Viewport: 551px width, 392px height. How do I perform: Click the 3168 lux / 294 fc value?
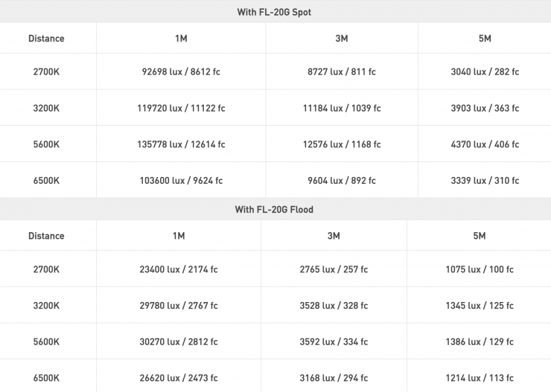334,378
